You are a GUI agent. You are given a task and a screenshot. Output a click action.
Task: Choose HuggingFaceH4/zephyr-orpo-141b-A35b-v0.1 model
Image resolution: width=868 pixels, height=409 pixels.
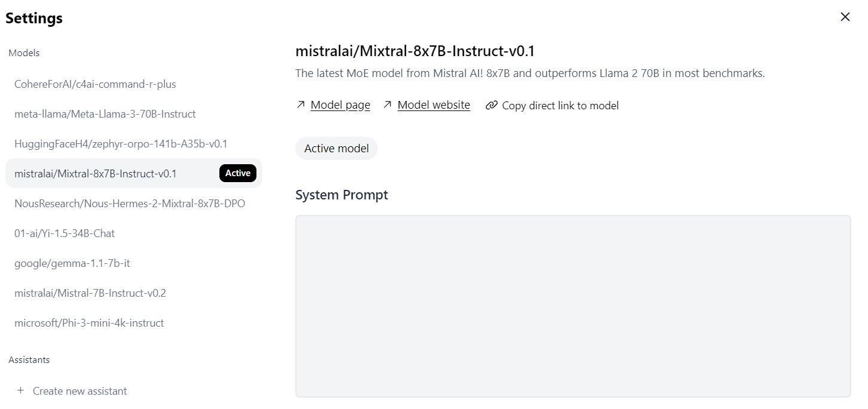134,144
